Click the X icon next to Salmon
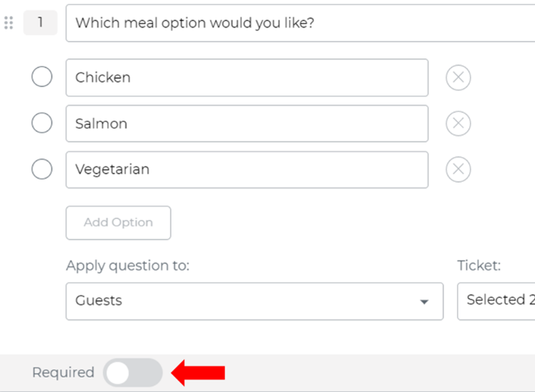Viewport: 535px width, 392px height. pyautogui.click(x=458, y=124)
